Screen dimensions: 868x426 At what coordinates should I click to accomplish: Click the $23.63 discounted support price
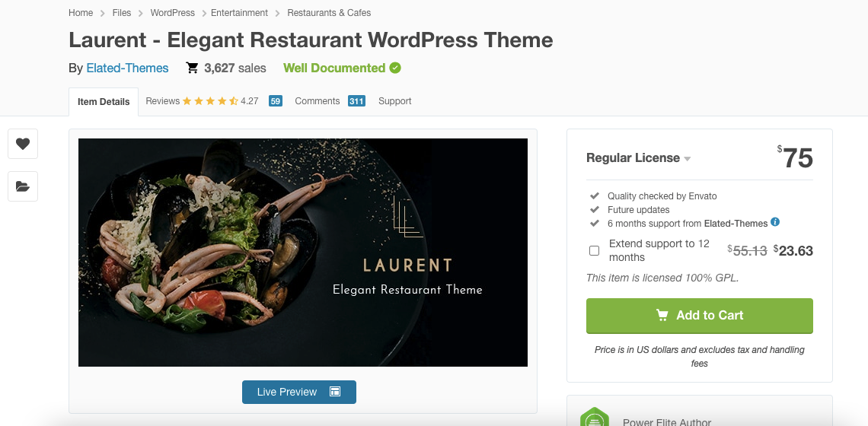[793, 250]
